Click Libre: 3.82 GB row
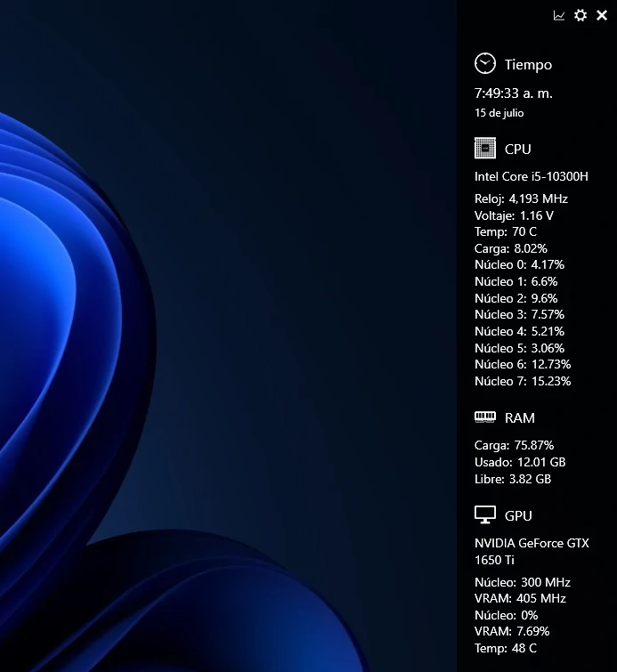This screenshot has width=617, height=672. (513, 479)
